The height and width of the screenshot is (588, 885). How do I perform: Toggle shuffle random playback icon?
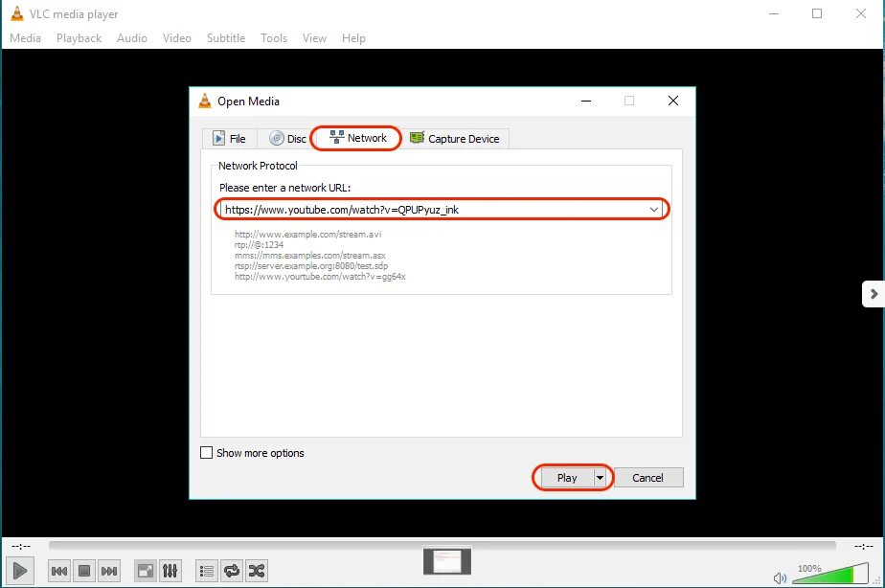click(257, 571)
